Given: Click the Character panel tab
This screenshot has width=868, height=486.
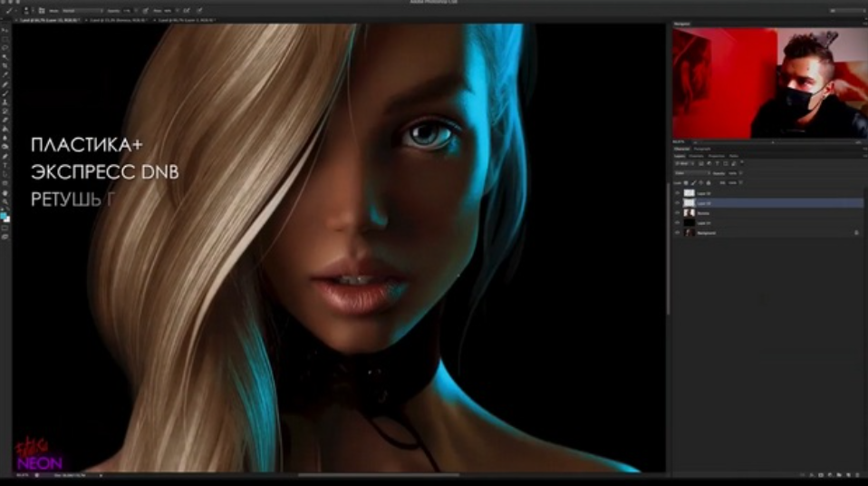Looking at the screenshot, I should point(682,149).
